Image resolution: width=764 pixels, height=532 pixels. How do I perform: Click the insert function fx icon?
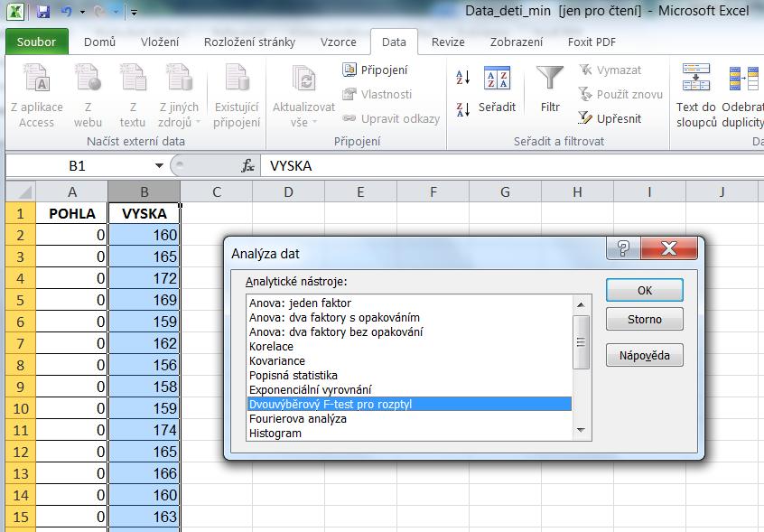pyautogui.click(x=247, y=166)
